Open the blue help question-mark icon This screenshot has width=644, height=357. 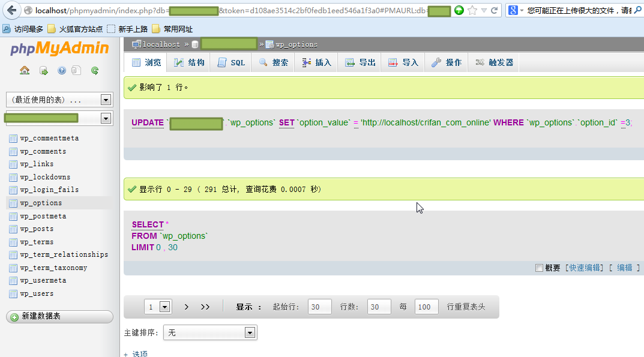pos(62,71)
